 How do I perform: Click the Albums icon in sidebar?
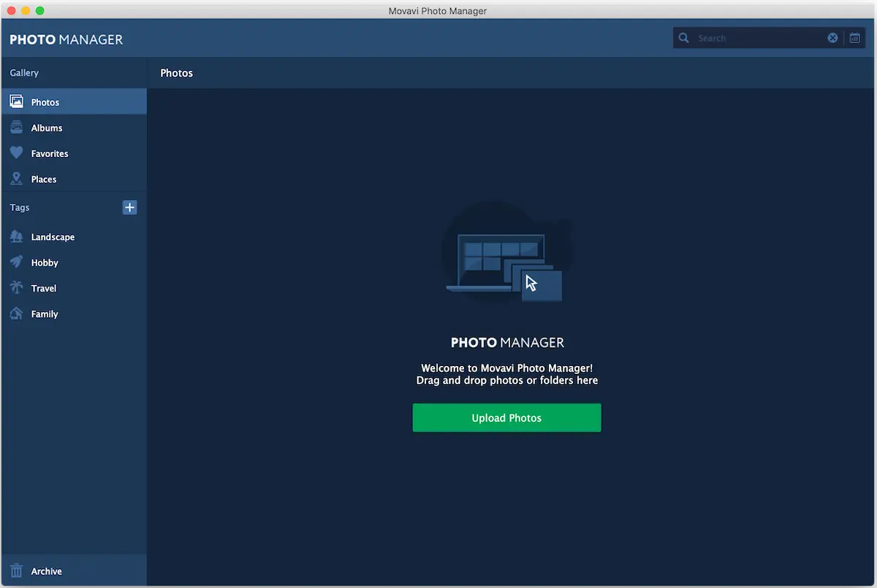(16, 128)
